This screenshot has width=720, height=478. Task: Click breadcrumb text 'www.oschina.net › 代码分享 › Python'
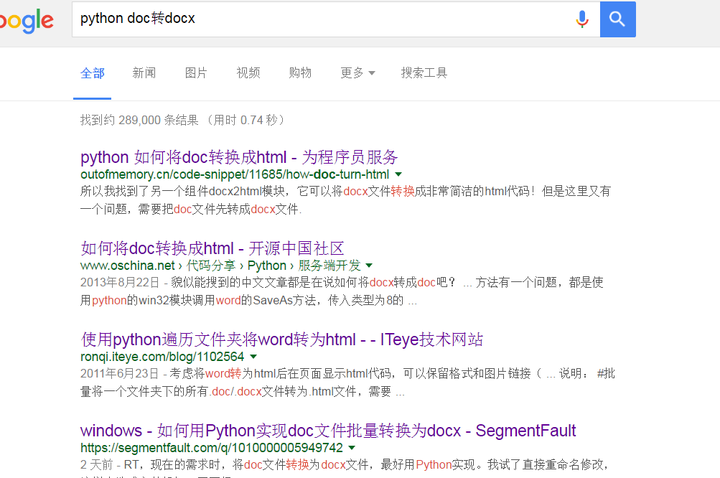[183, 265]
